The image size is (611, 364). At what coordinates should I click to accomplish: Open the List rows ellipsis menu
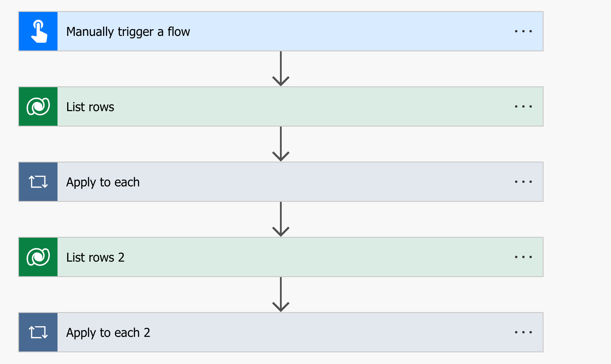[x=523, y=106]
